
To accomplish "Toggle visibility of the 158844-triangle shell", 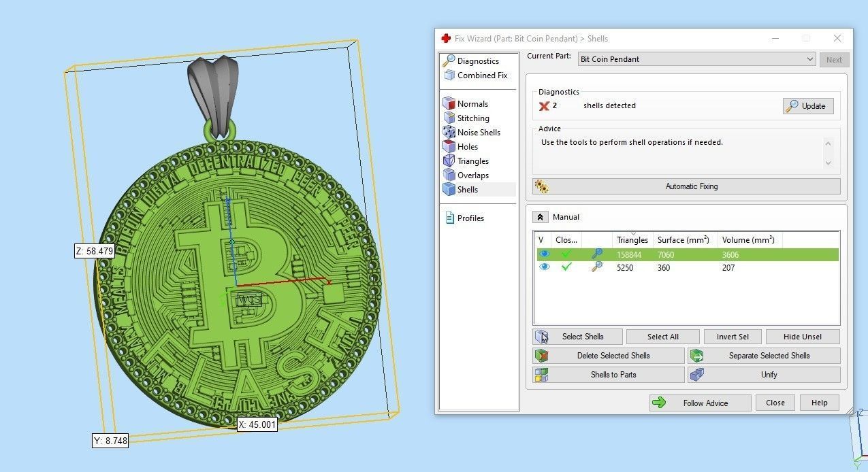I will (544, 254).
